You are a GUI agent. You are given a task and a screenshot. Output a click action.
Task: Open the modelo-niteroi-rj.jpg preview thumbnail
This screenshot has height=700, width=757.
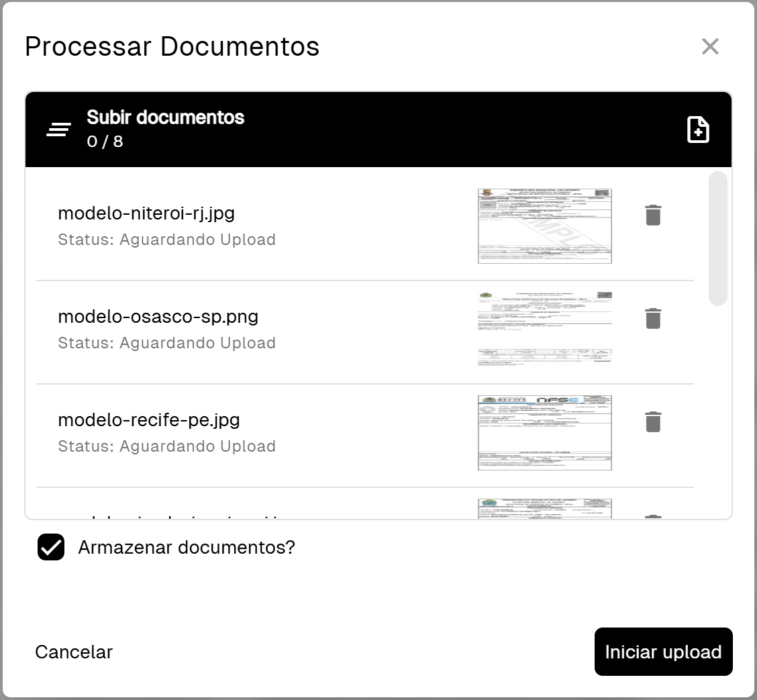coord(544,226)
